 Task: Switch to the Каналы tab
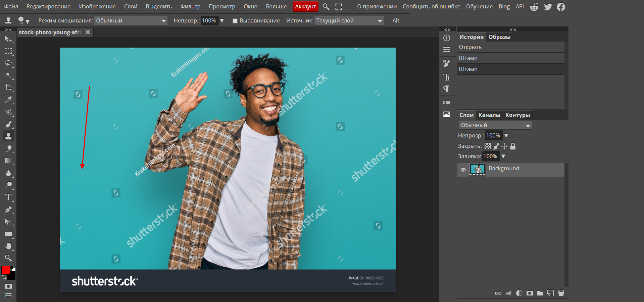(x=489, y=115)
